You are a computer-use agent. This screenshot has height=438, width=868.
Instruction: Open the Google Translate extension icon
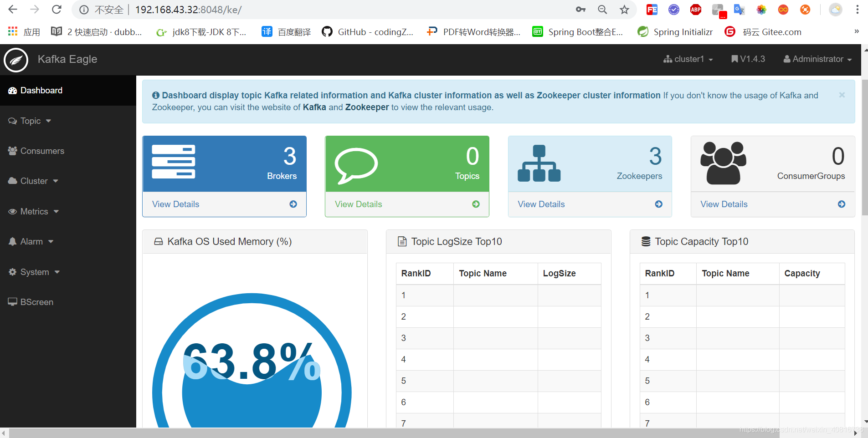[x=739, y=10]
